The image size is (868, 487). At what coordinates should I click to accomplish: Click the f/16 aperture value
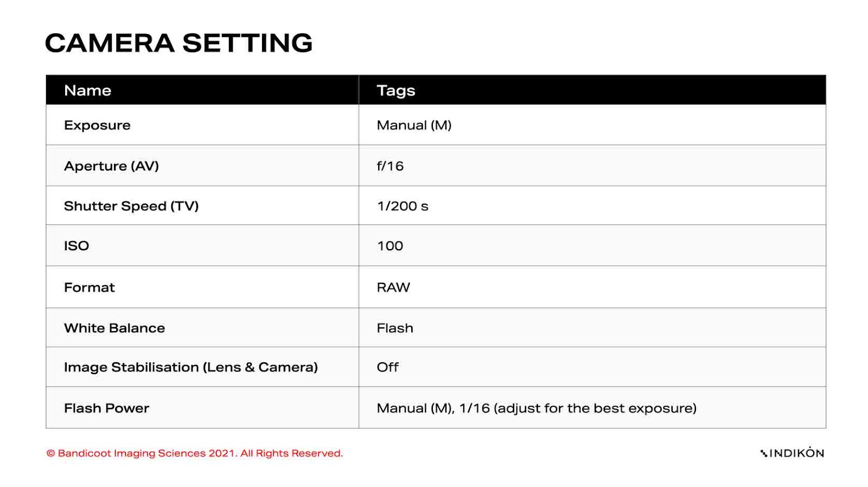tap(390, 166)
